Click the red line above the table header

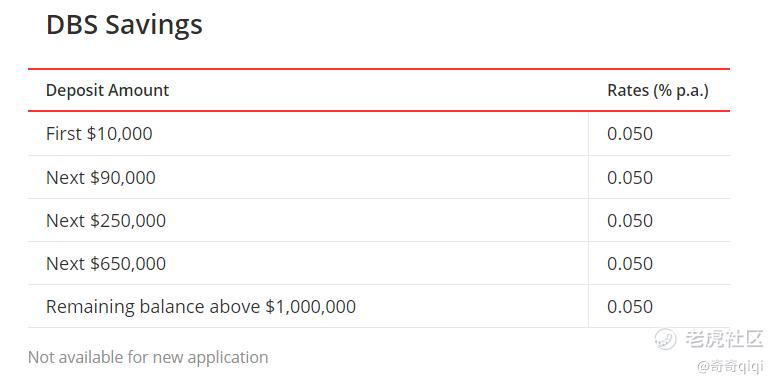(379, 69)
